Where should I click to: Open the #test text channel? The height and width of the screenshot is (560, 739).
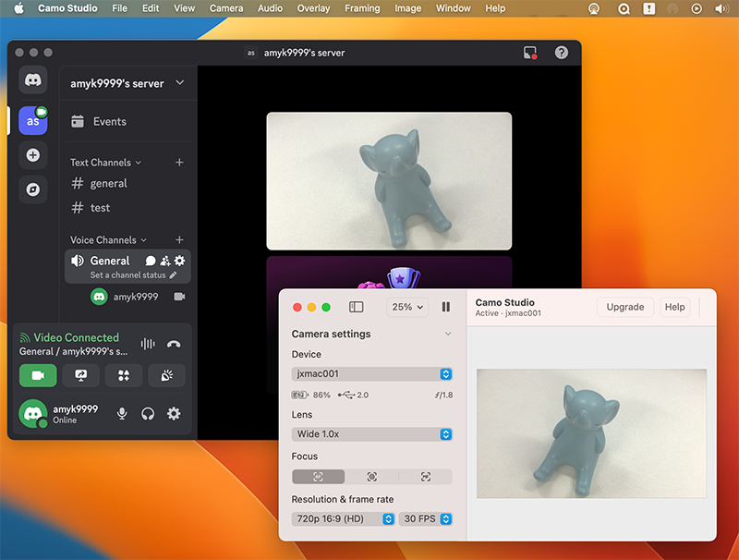point(127,208)
